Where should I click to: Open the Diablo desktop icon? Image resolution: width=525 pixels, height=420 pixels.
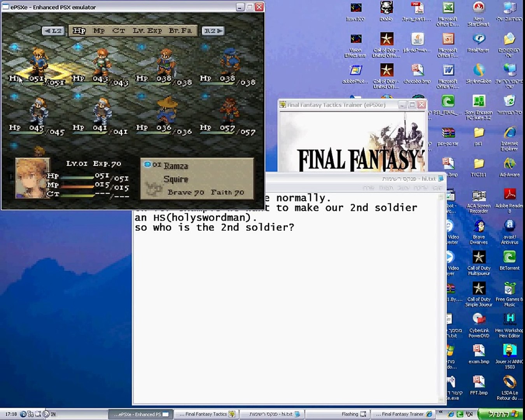(386, 11)
